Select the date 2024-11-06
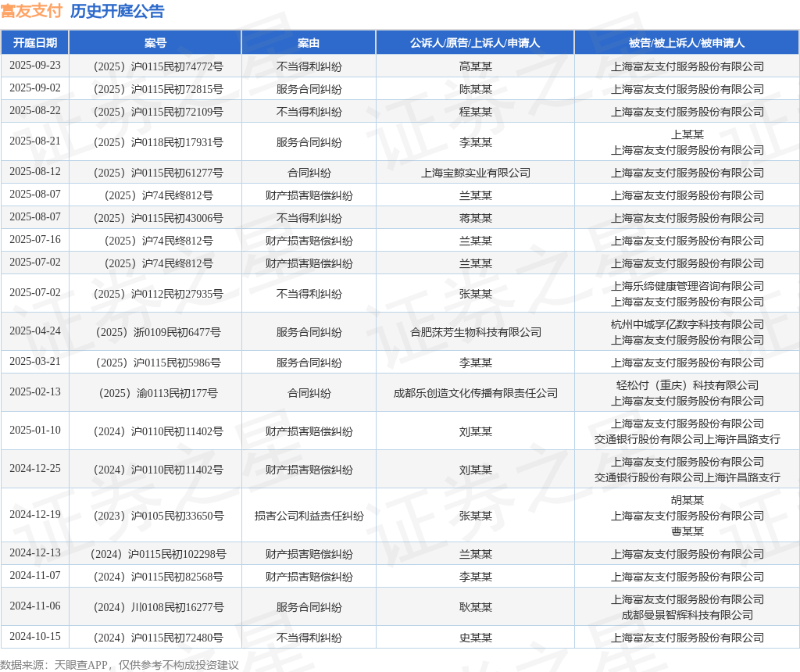 tap(34, 606)
